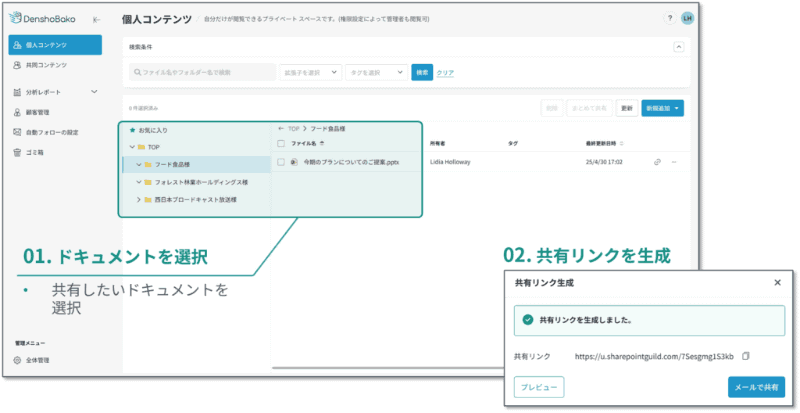This screenshot has height=413, width=800.
Task: Open 個人コンテンツ in the sidebar
Action: [55, 45]
